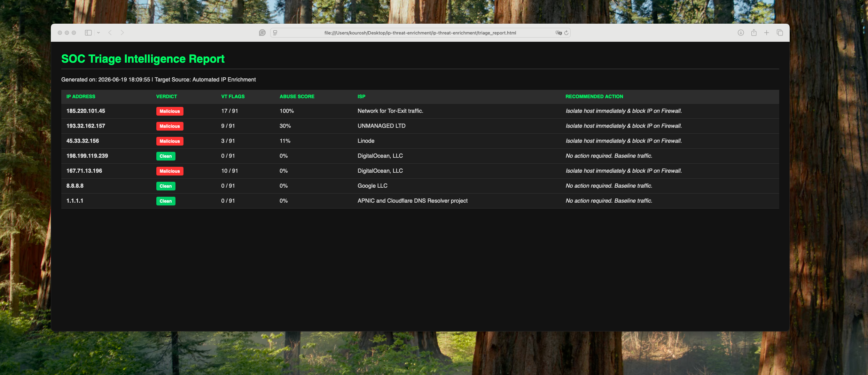The height and width of the screenshot is (375, 868).
Task: Close the Safari window
Action: [60, 33]
